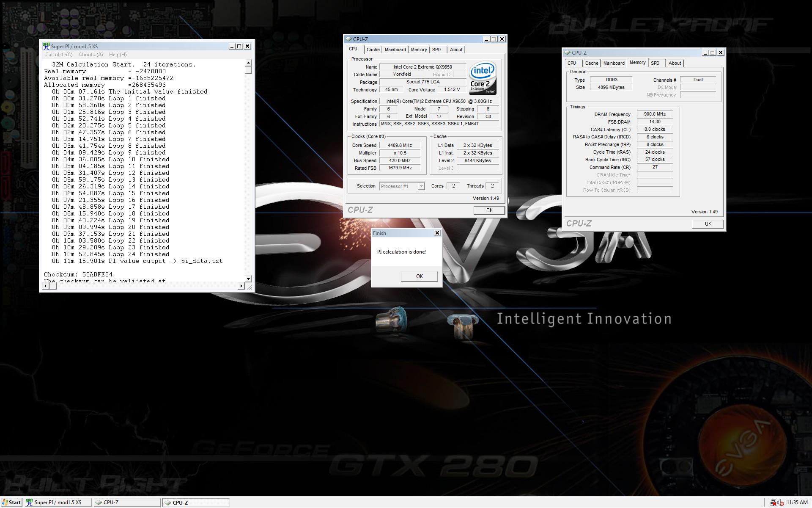Click the Bank Cycle Time 57 clocks field
Image resolution: width=812 pixels, height=508 pixels.
tap(655, 160)
